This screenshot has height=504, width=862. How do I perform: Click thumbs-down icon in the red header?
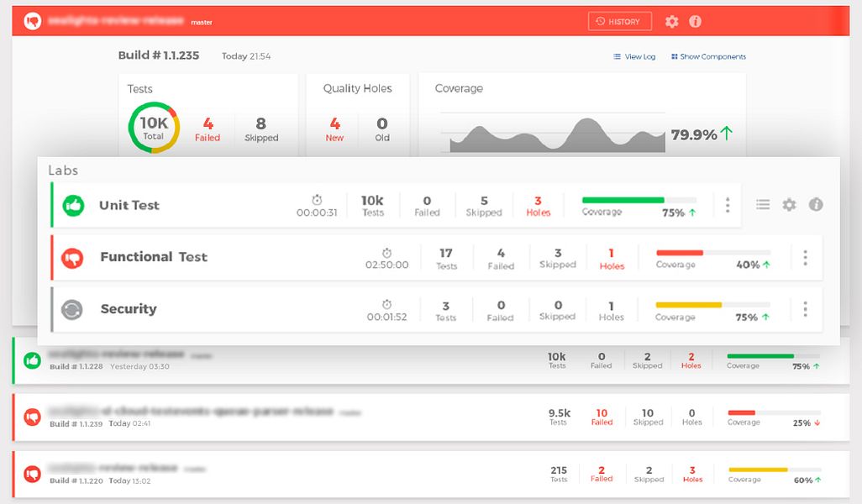click(x=33, y=22)
